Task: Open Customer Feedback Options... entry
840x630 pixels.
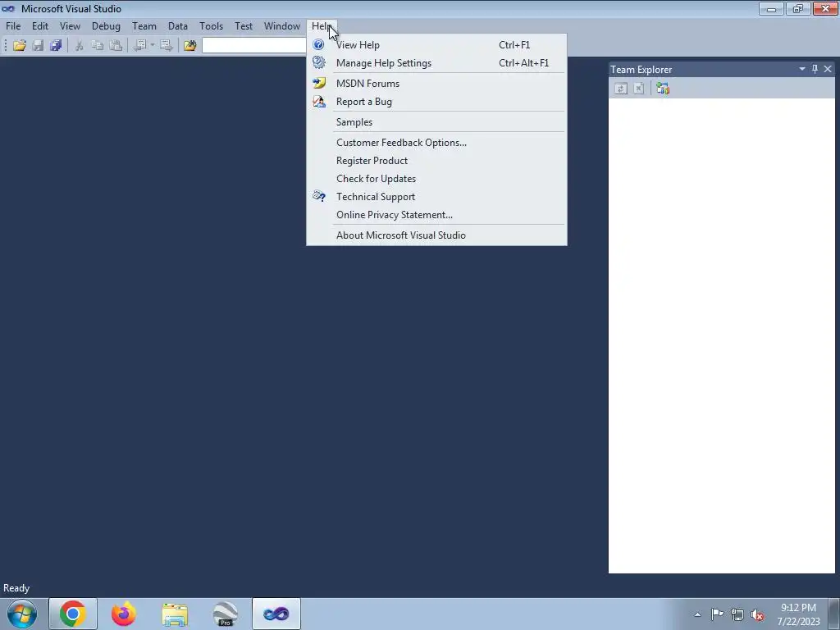Action: [436, 143]
